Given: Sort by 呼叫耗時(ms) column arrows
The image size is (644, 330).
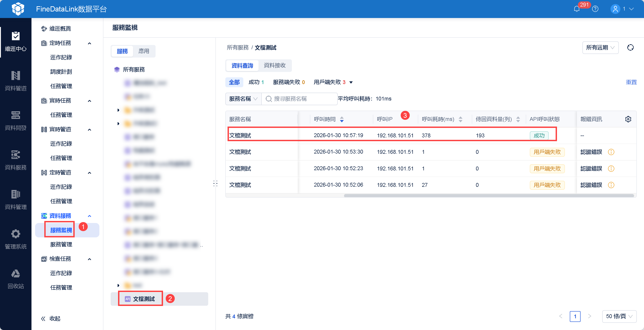Looking at the screenshot, I should click(460, 119).
